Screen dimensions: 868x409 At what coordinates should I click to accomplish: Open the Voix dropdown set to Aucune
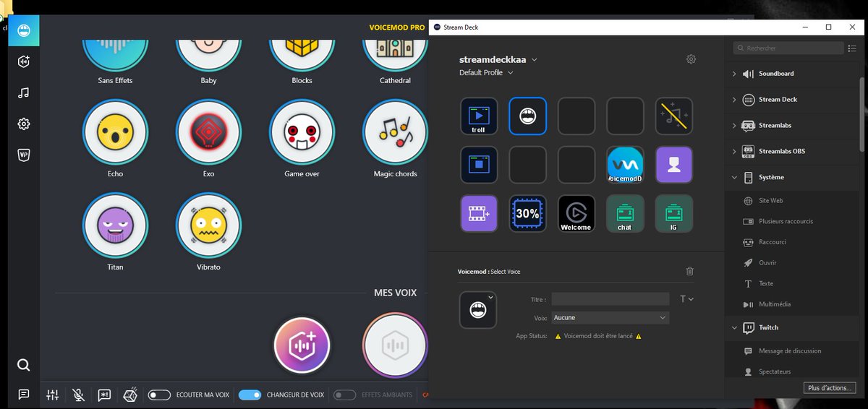610,317
